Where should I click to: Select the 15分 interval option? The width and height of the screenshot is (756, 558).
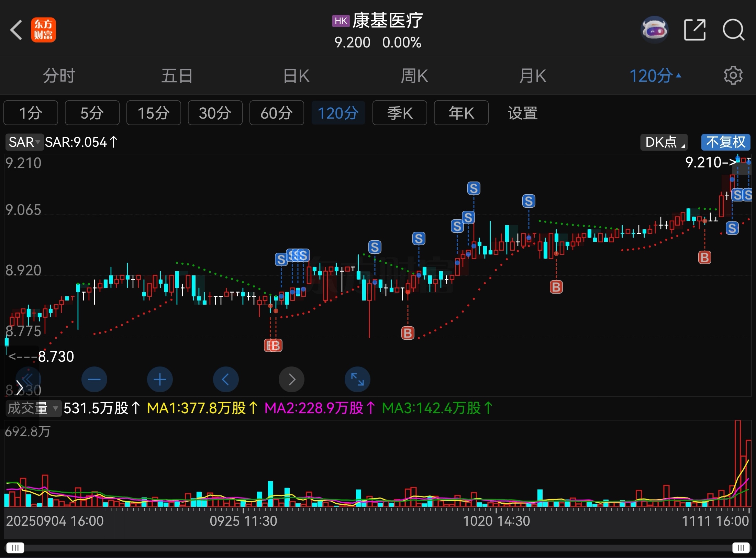[154, 113]
